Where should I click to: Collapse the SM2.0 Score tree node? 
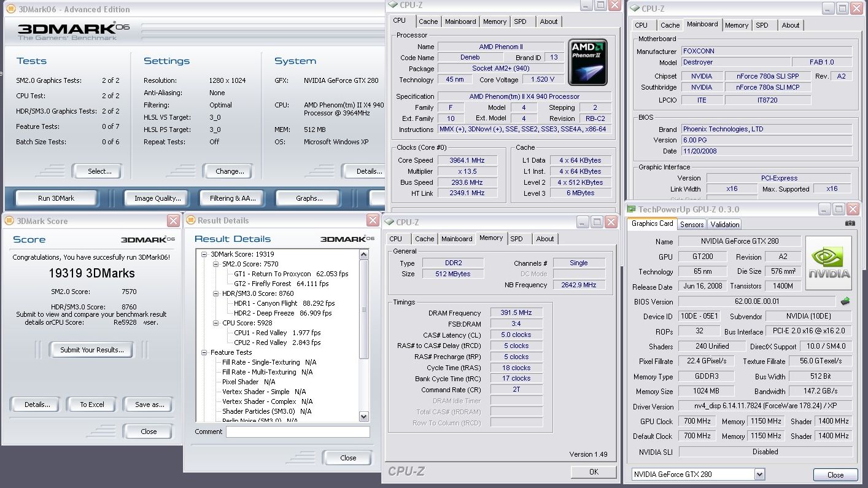coord(216,264)
